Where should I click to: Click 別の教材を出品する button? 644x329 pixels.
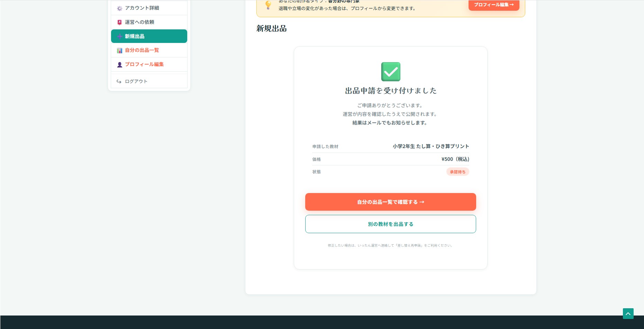click(x=390, y=224)
